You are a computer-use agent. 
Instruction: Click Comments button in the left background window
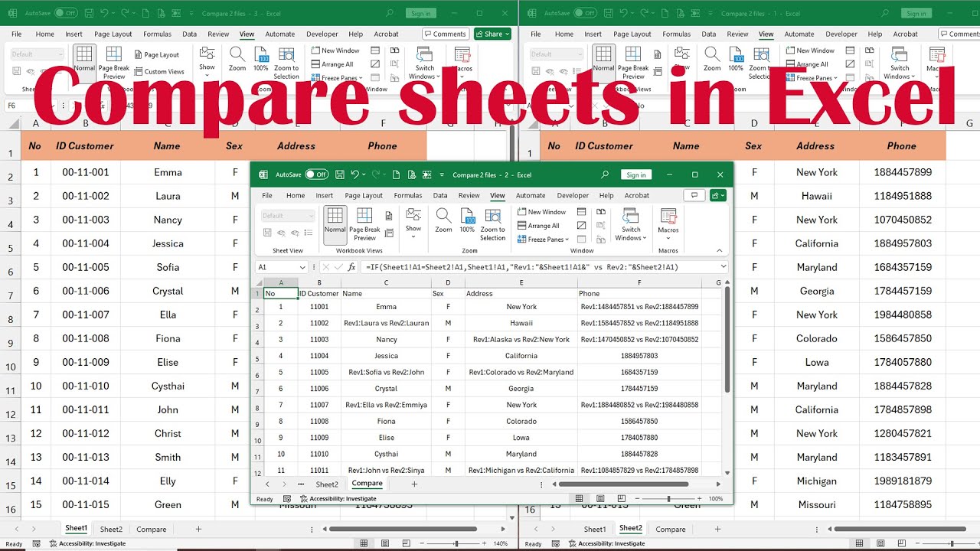click(x=445, y=34)
